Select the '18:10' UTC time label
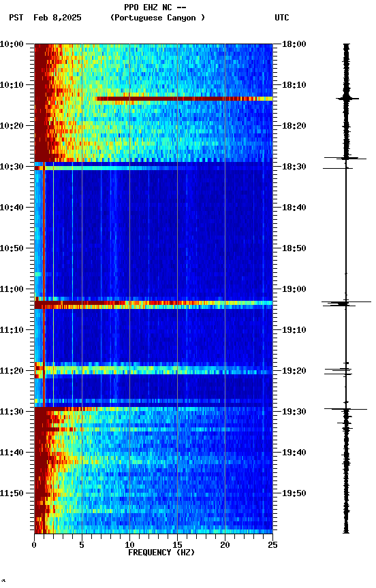376x588 pixels. pyautogui.click(x=294, y=85)
